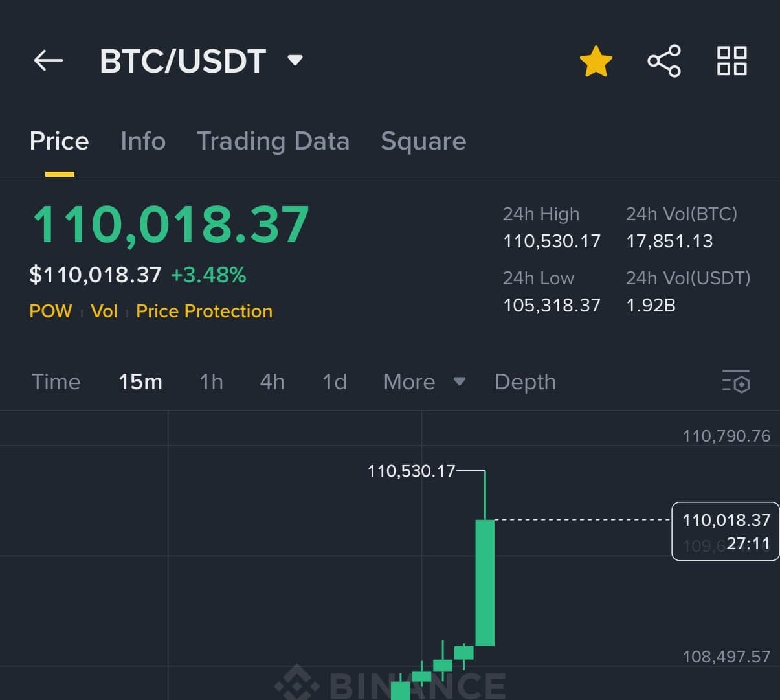The image size is (780, 700).
Task: Show the Time line chart
Action: tap(56, 381)
